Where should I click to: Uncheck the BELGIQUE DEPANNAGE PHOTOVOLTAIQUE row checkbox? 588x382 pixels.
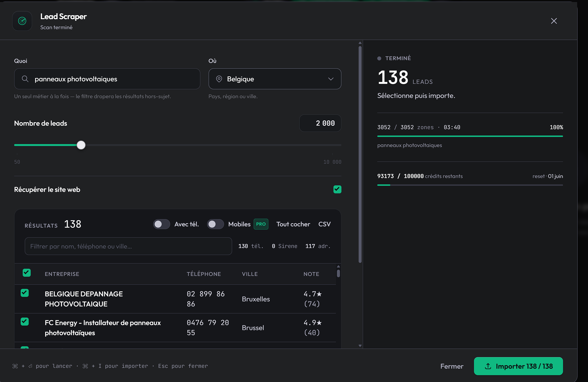[x=25, y=293]
